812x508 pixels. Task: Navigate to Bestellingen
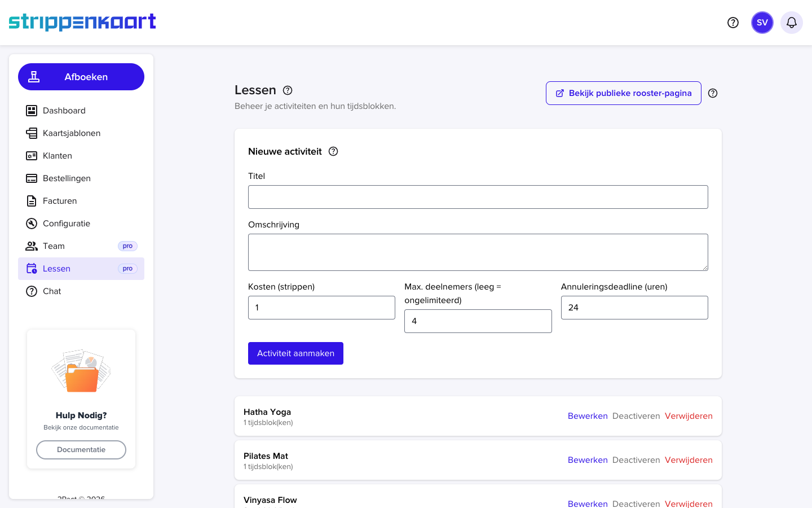81,178
